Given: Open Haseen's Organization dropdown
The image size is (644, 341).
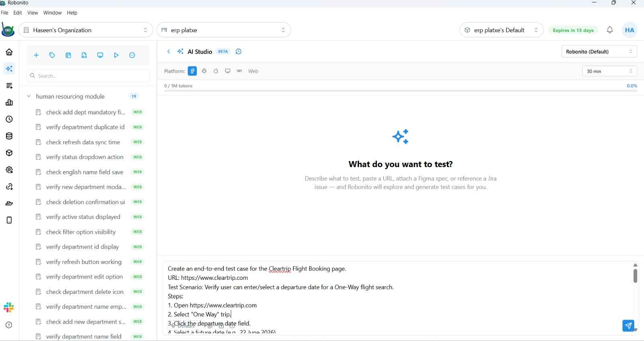Looking at the screenshot, I should [x=86, y=30].
